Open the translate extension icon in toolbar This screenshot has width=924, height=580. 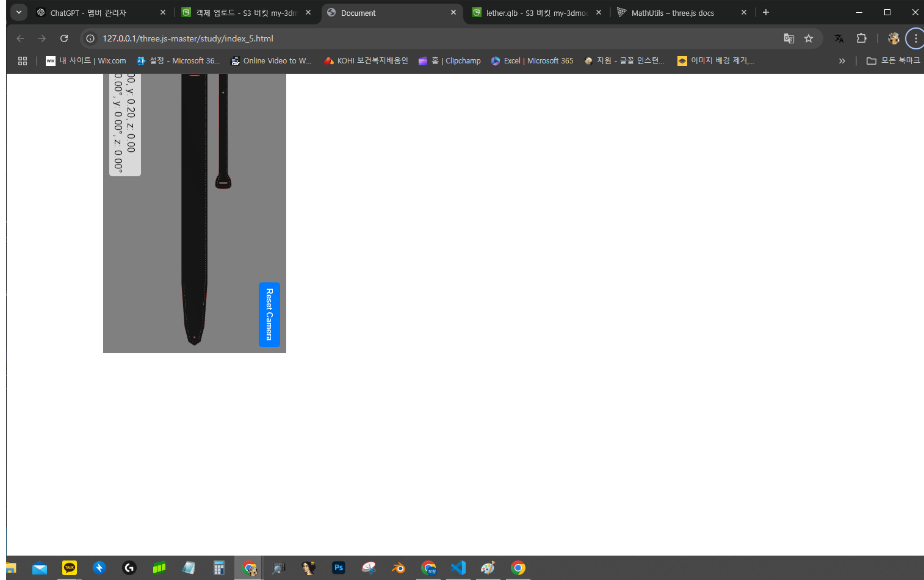tap(839, 38)
